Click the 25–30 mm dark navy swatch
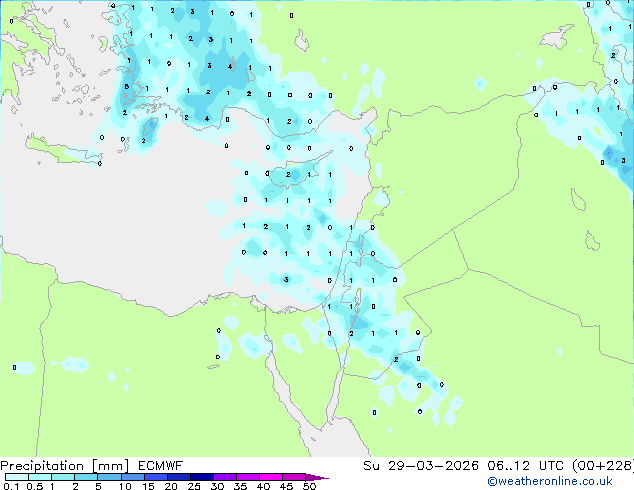 pos(202,477)
